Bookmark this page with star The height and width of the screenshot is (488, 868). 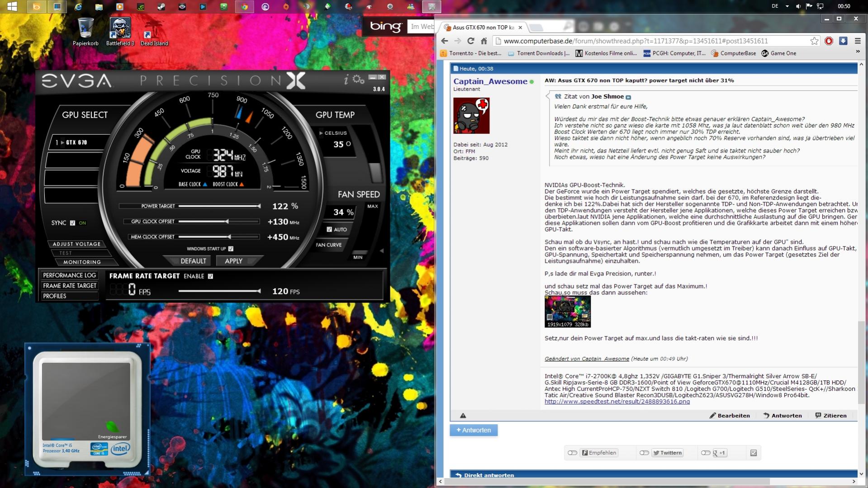click(814, 41)
